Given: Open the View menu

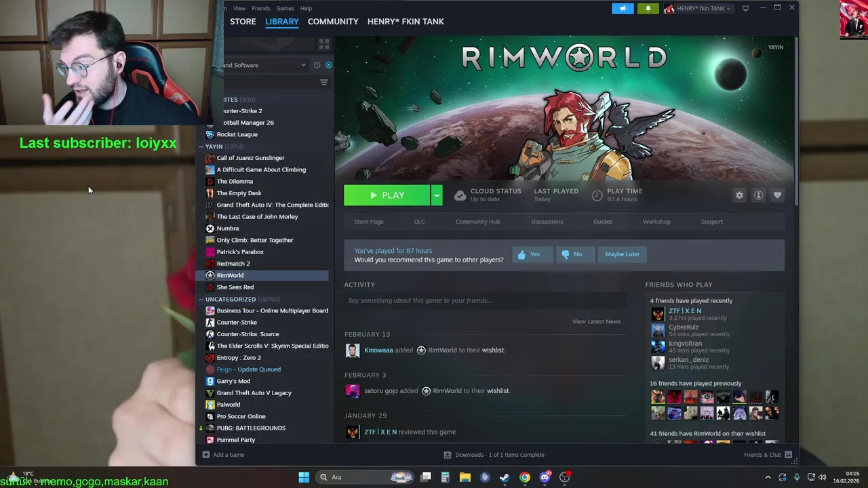Looking at the screenshot, I should (239, 8).
